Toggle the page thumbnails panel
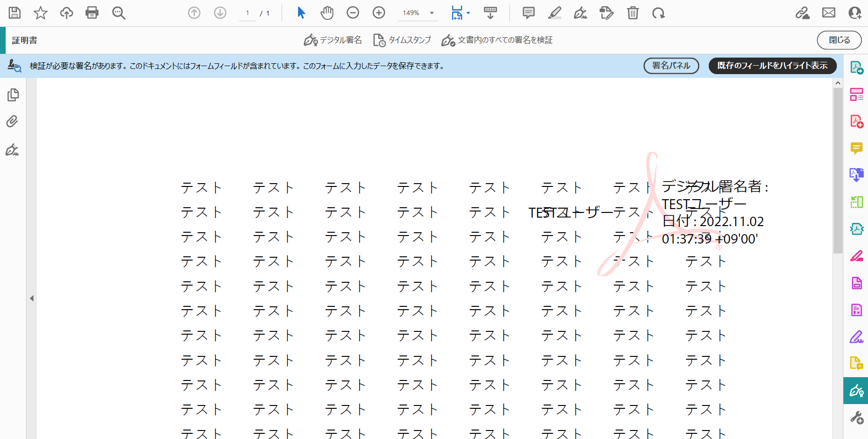The width and height of the screenshot is (868, 439). [13, 94]
